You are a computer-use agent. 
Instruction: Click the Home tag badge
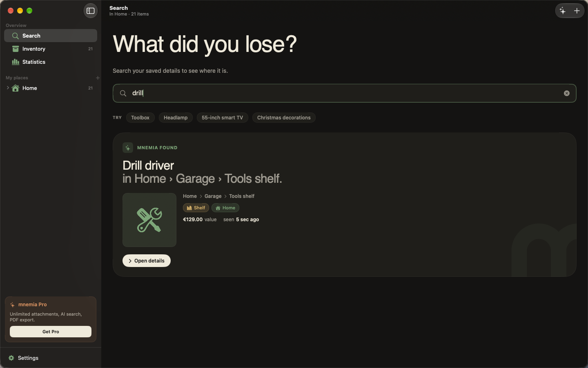pyautogui.click(x=225, y=208)
